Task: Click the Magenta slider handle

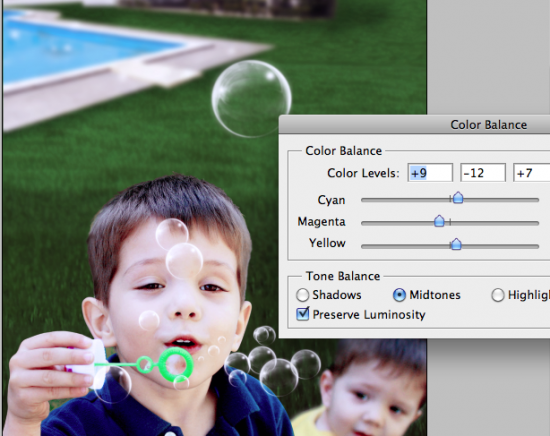Action: (x=439, y=221)
